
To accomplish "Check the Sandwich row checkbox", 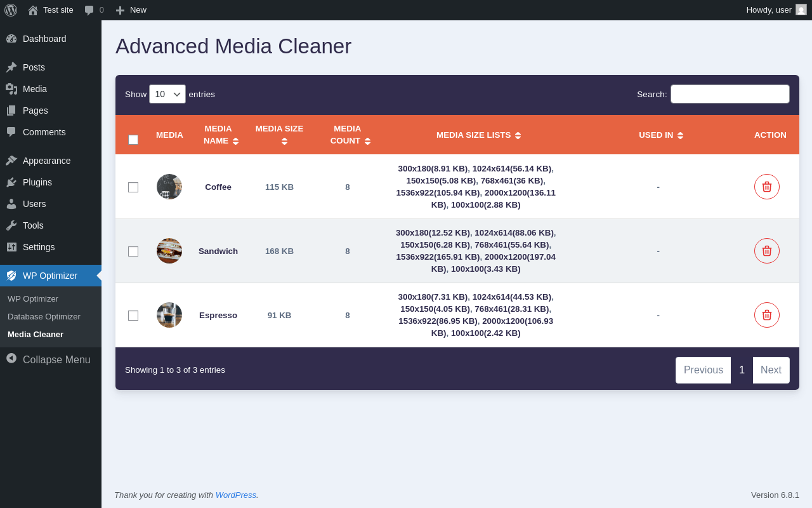I will tap(133, 251).
